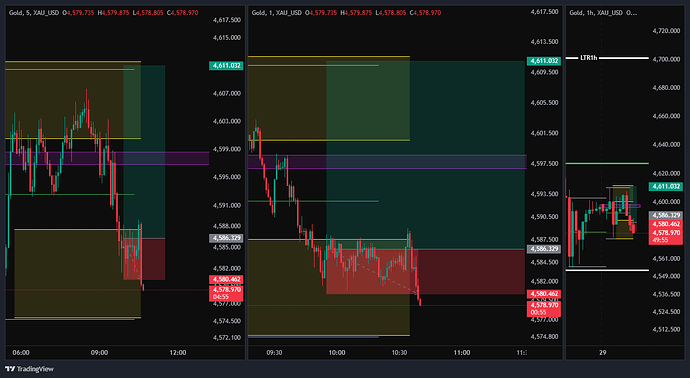Select the green profit zone in 1-minute chart

click(x=426, y=155)
